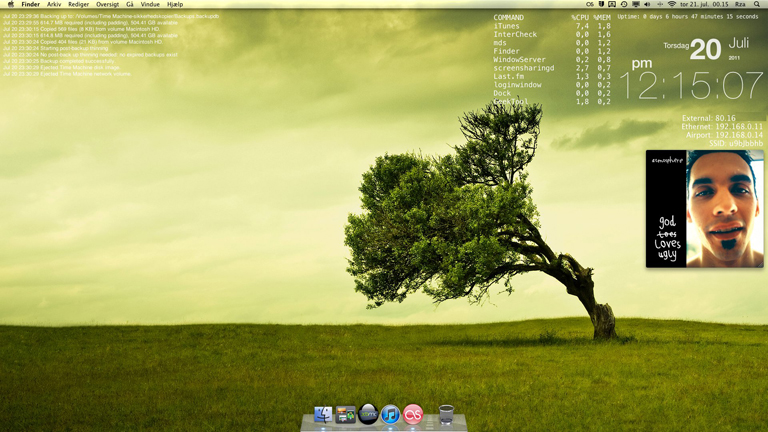This screenshot has width=768, height=432.
Task: Open Spotlight search magnifier
Action: [x=757, y=4]
